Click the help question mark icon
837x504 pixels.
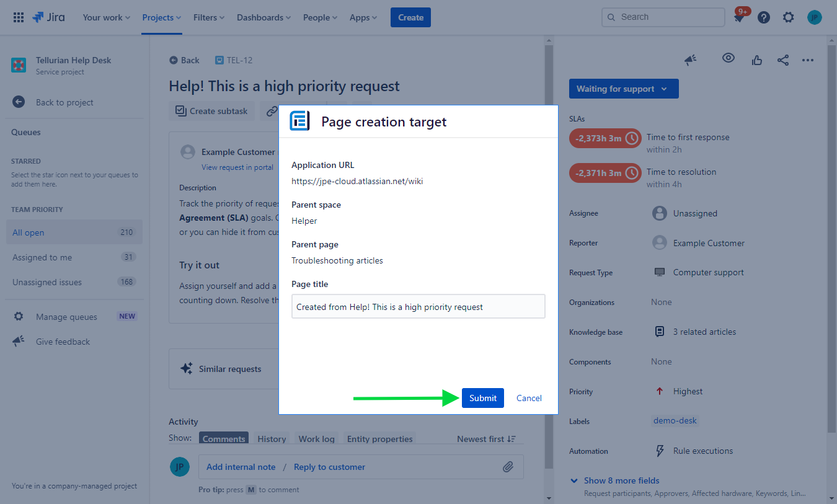click(764, 17)
